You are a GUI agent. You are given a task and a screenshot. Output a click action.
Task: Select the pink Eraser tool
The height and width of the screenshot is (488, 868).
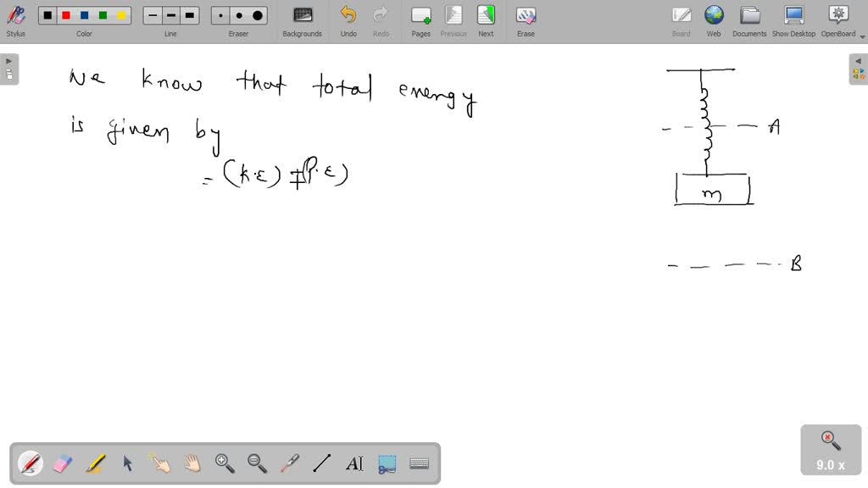(63, 463)
